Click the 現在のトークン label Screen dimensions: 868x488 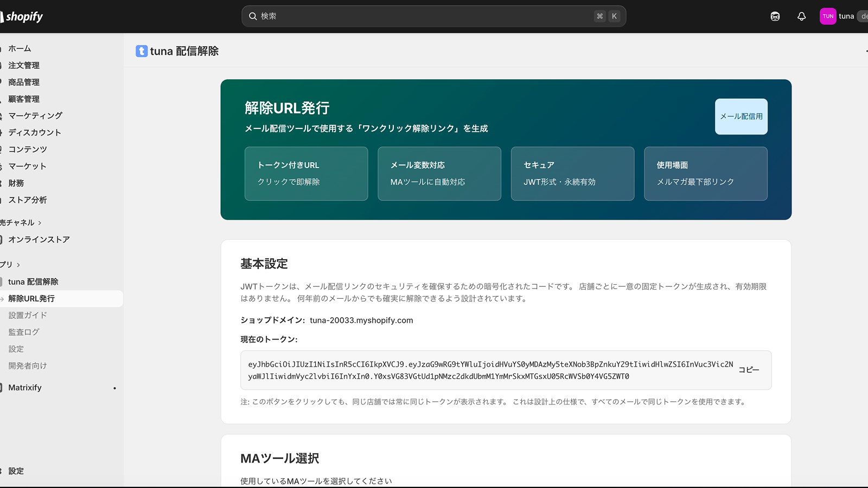coord(269,339)
